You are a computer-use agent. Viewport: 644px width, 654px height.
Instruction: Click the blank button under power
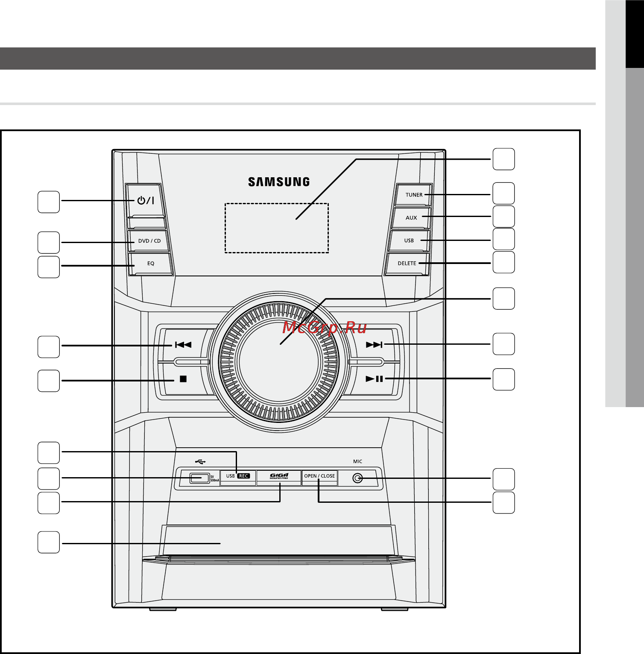(147, 223)
